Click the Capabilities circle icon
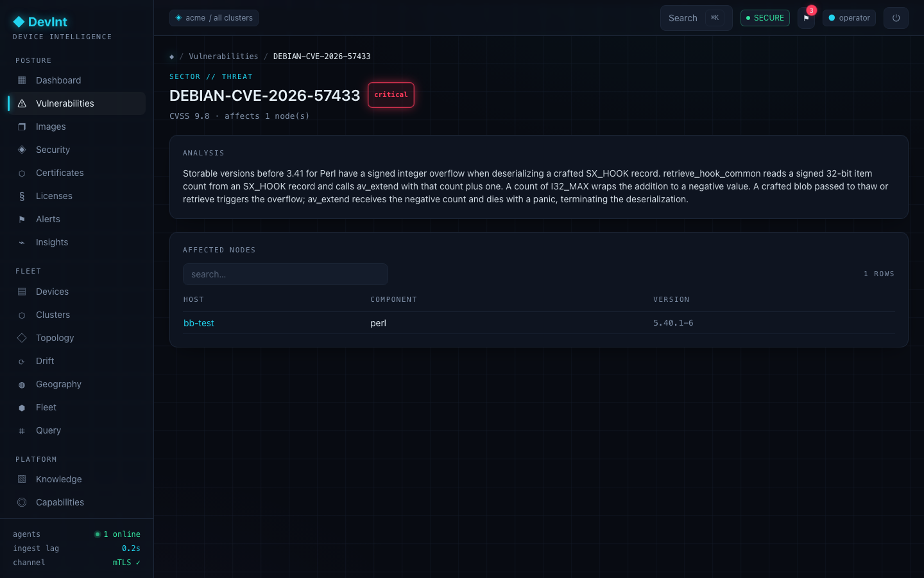 click(22, 502)
